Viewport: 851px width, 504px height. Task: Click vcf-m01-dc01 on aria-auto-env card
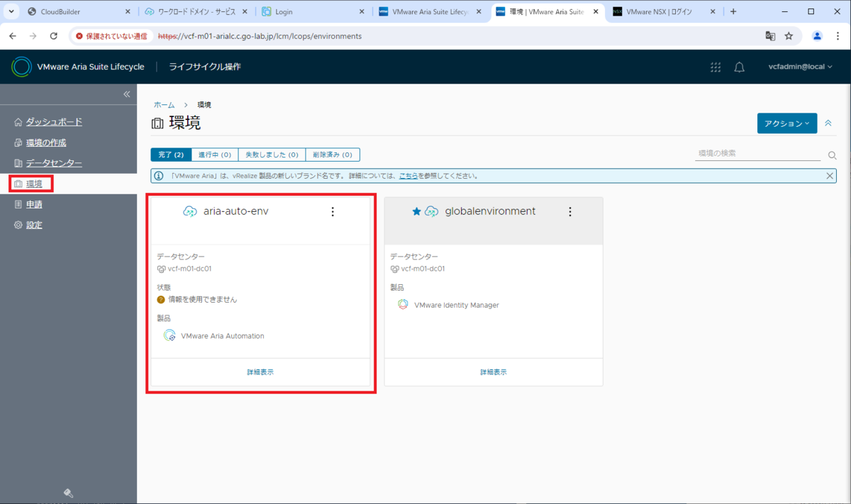tap(189, 269)
